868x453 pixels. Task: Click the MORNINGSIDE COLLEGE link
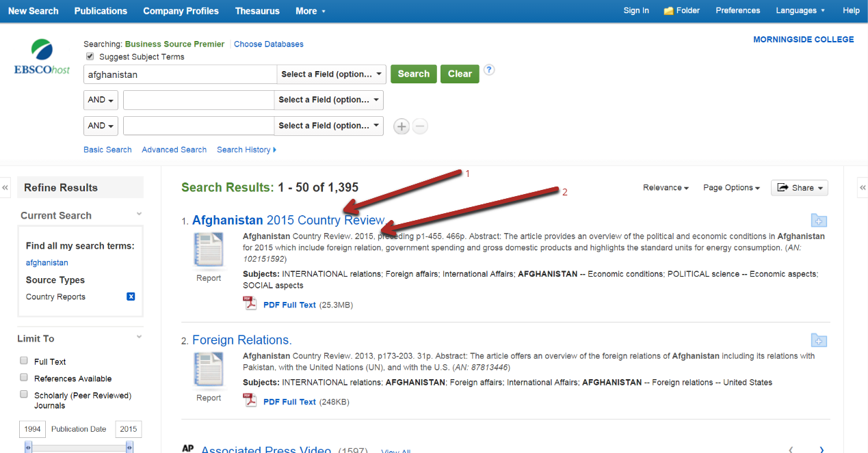pyautogui.click(x=804, y=40)
